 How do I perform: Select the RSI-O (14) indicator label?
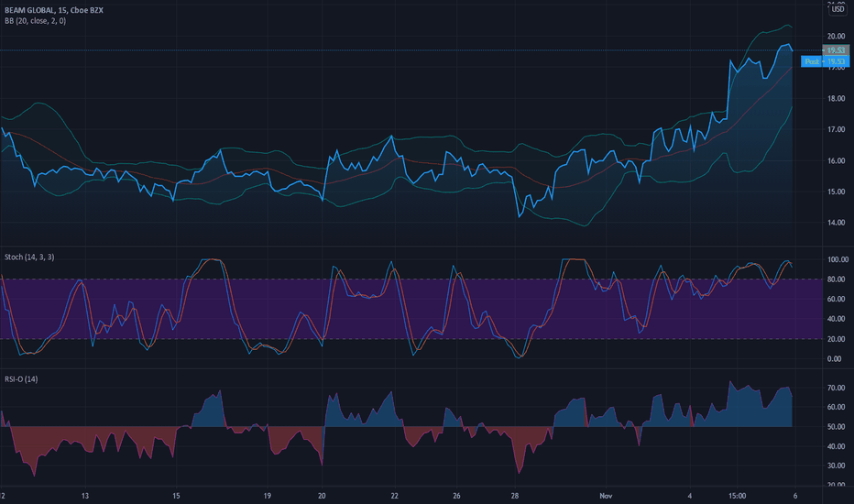click(21, 378)
